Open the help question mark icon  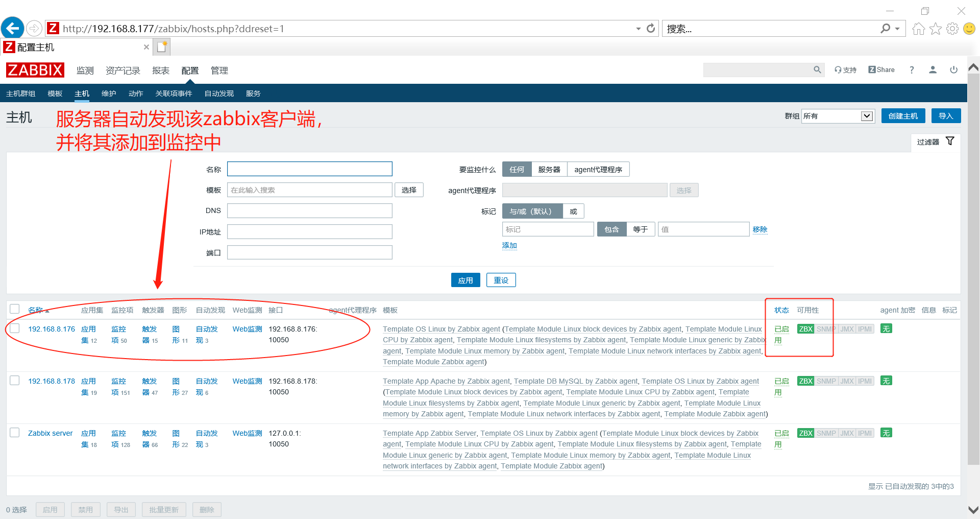click(x=912, y=70)
